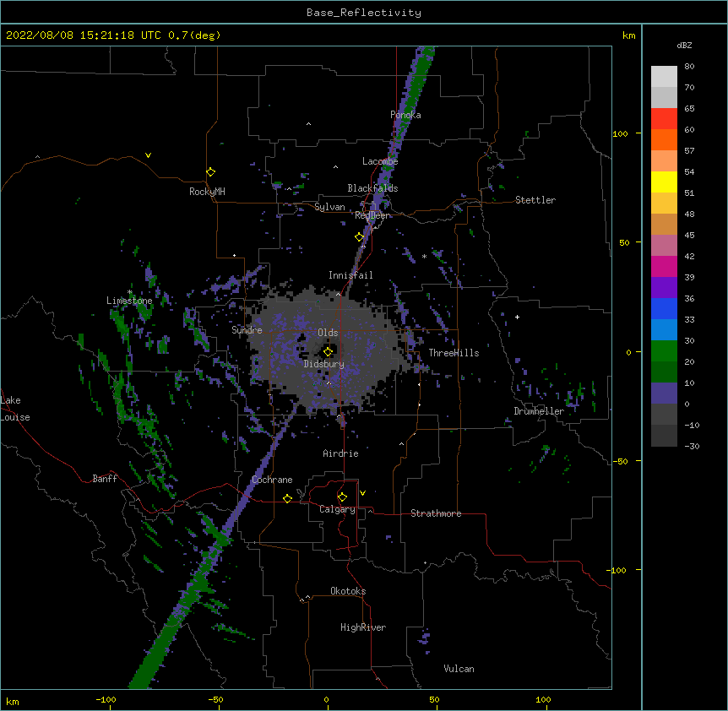Click the RockyMH label
Screen dimensions: 728x711
pos(207,192)
